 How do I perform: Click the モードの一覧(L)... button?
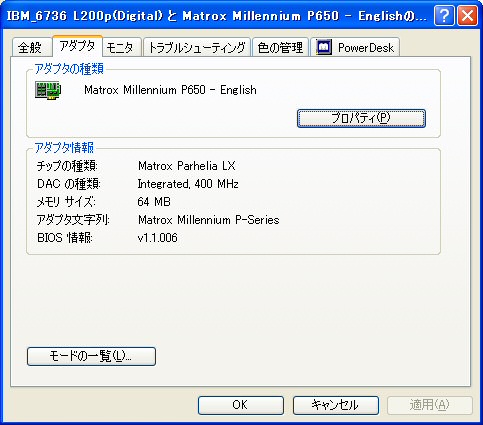click(91, 356)
